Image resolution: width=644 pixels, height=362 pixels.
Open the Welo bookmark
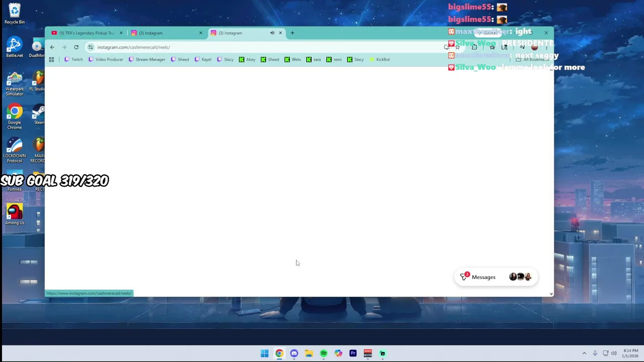293,59
